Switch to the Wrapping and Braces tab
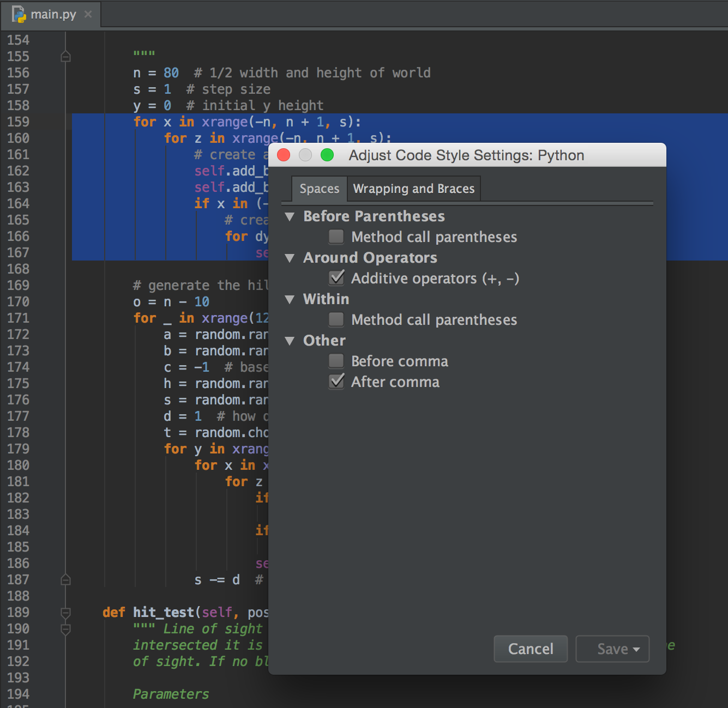This screenshot has height=708, width=728. [413, 189]
